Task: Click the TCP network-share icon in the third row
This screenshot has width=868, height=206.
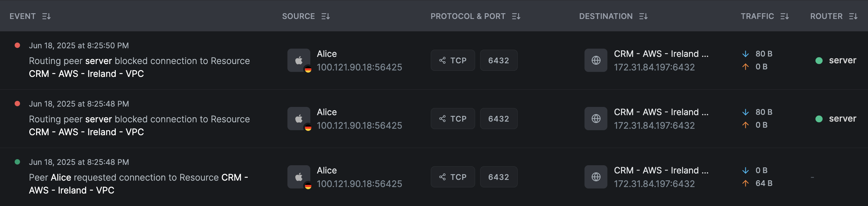Action: (x=442, y=177)
